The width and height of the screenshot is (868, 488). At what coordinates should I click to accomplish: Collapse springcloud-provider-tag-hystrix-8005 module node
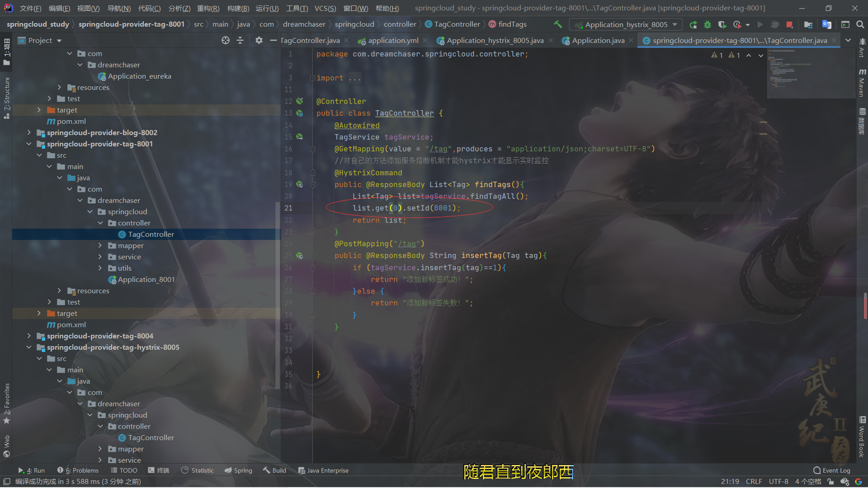tap(29, 347)
